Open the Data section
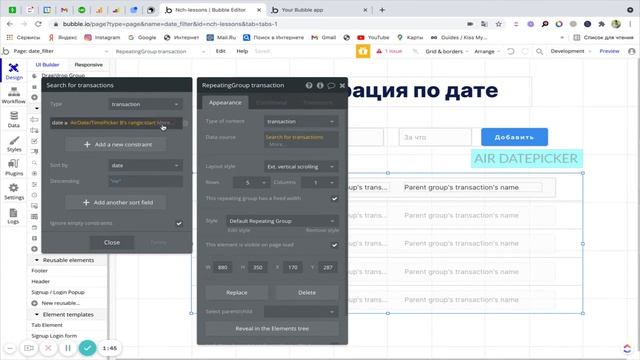Viewport: 640px width, 360px height. point(13,119)
